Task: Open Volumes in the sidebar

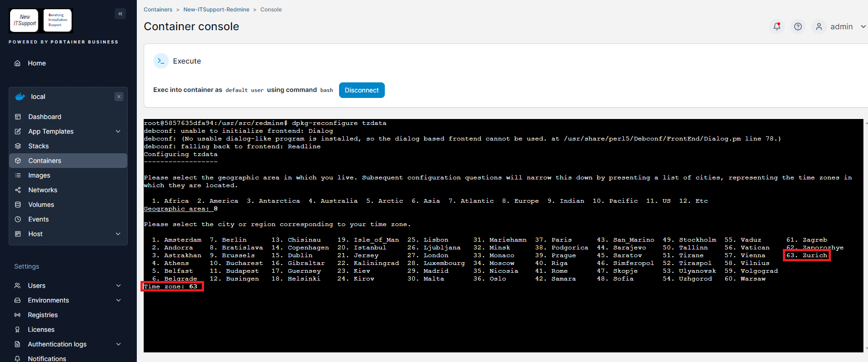Action: coord(41,205)
